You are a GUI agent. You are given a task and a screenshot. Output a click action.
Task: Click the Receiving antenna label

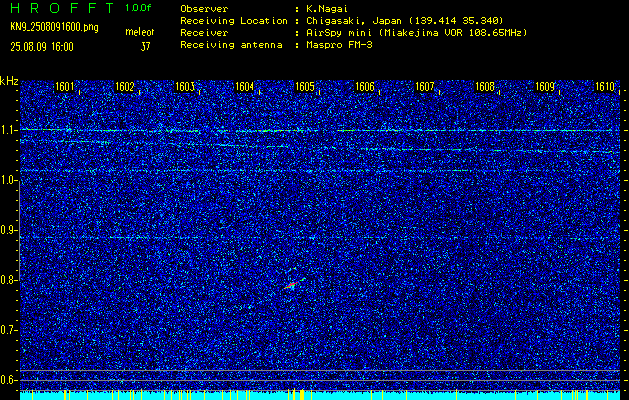(231, 45)
